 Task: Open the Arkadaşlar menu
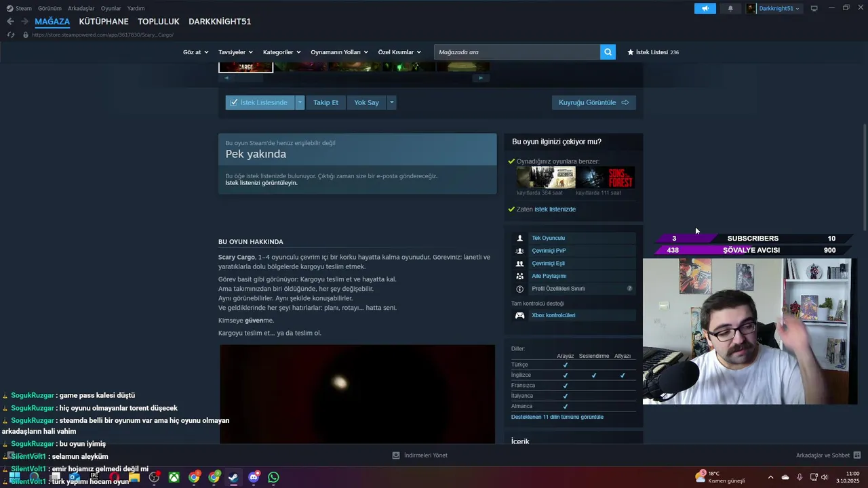pos(81,8)
